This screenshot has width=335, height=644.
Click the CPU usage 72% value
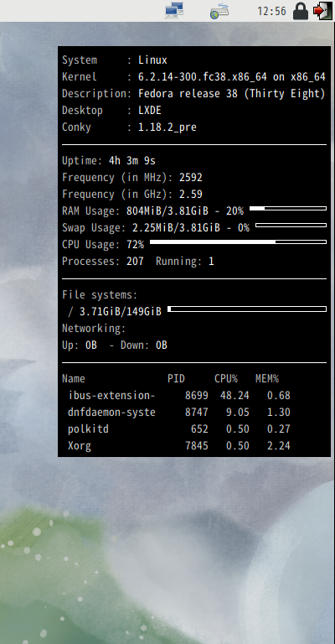point(135,245)
